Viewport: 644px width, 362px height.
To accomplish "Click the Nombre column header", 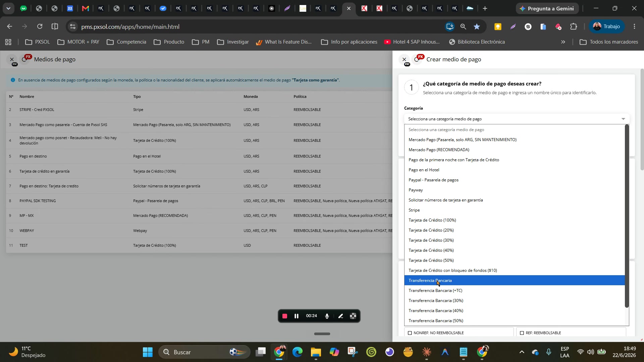I will point(27,97).
